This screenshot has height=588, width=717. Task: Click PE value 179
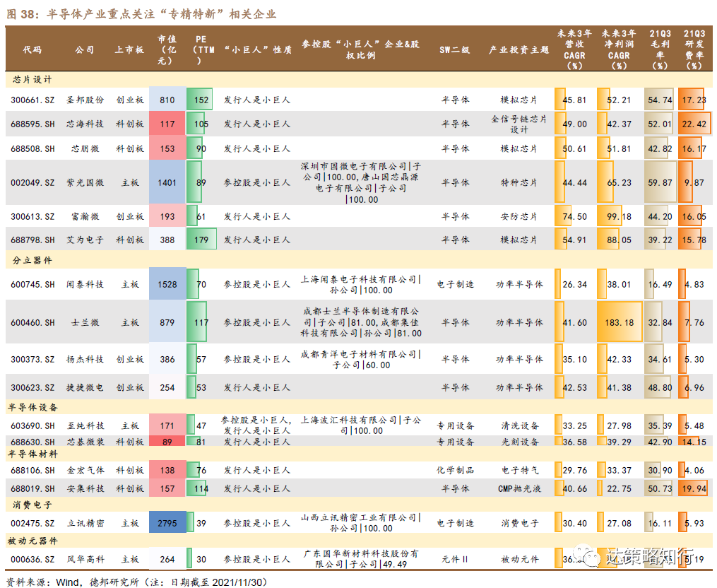[x=201, y=240]
